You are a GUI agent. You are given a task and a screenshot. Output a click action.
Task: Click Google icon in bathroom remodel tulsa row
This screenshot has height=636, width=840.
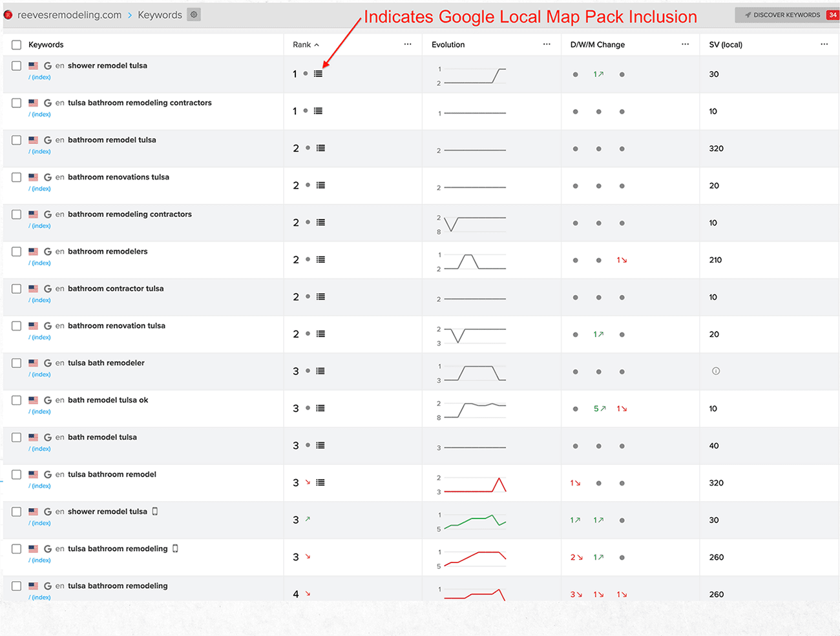[x=47, y=140]
